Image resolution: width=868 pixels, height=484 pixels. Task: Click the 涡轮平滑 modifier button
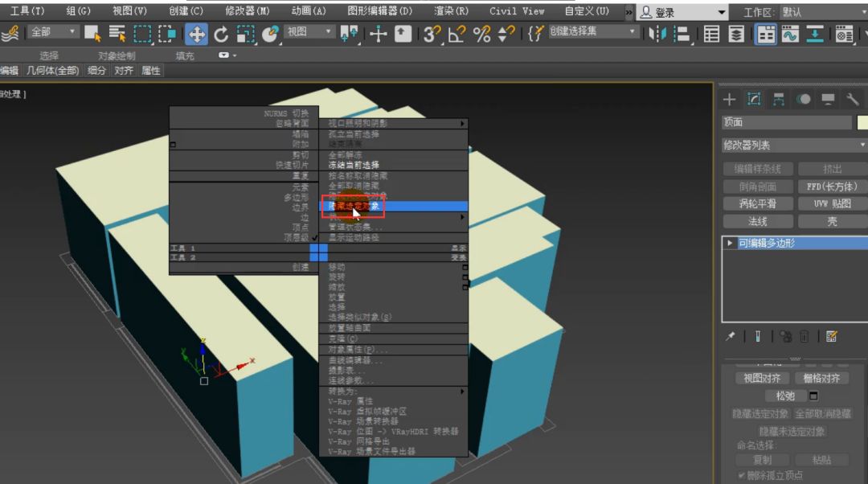tap(757, 203)
